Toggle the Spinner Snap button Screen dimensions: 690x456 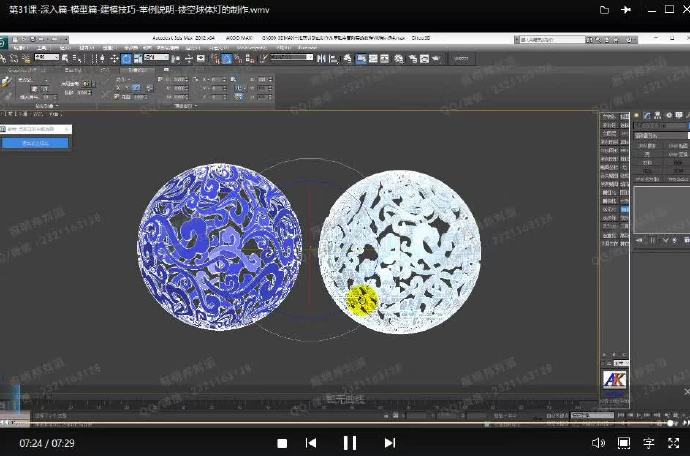[x=250, y=59]
